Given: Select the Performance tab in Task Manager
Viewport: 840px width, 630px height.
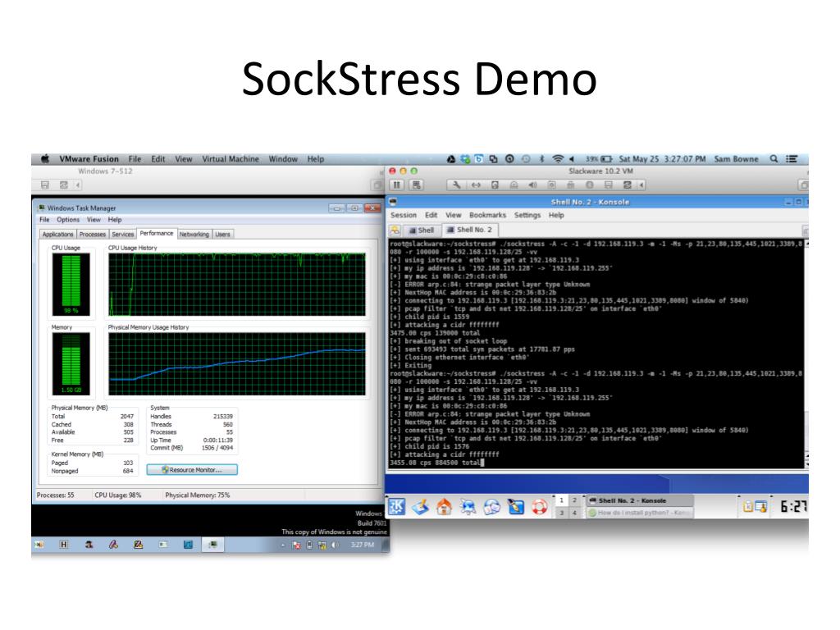Looking at the screenshot, I should tap(157, 234).
